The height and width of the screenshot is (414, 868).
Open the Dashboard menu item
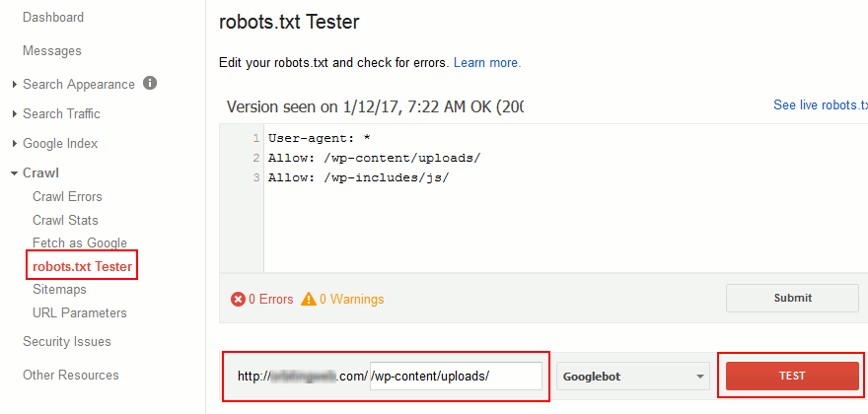pos(53,17)
